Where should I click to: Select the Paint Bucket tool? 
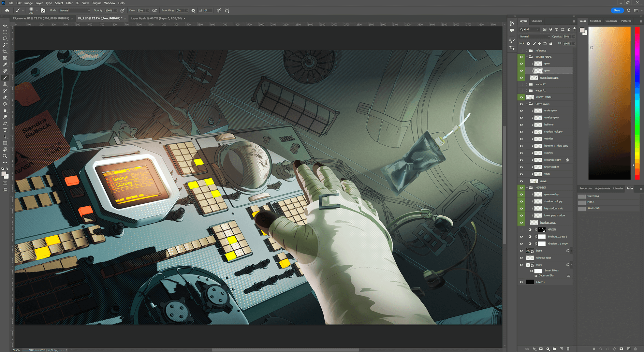pyautogui.click(x=5, y=104)
